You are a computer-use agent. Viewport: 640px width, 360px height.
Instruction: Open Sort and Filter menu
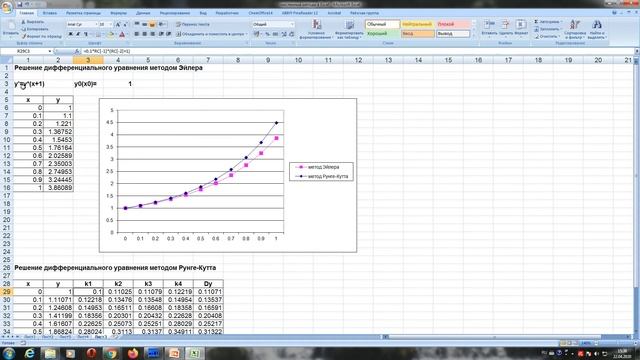coord(575,29)
